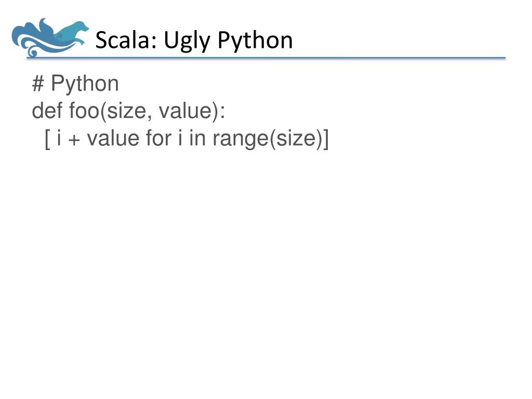Click "Python" in the slide title
Viewport: 532px width, 399px height.
point(255,41)
